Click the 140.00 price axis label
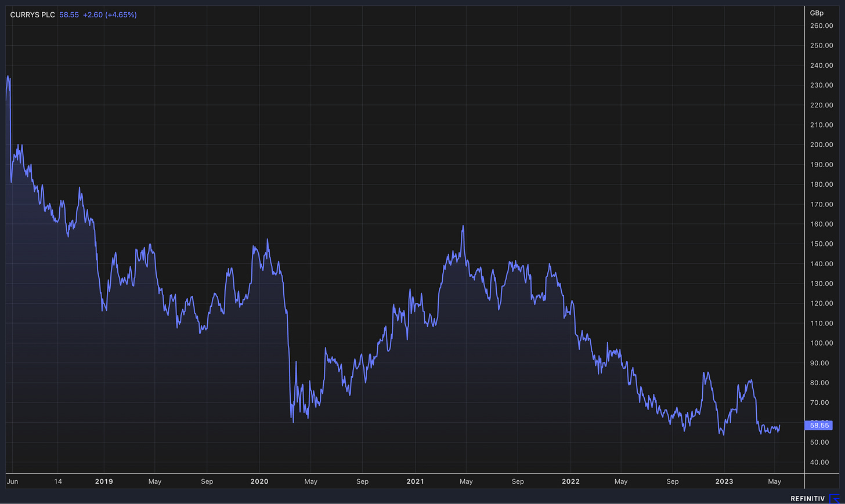This screenshot has width=845, height=504. (822, 264)
